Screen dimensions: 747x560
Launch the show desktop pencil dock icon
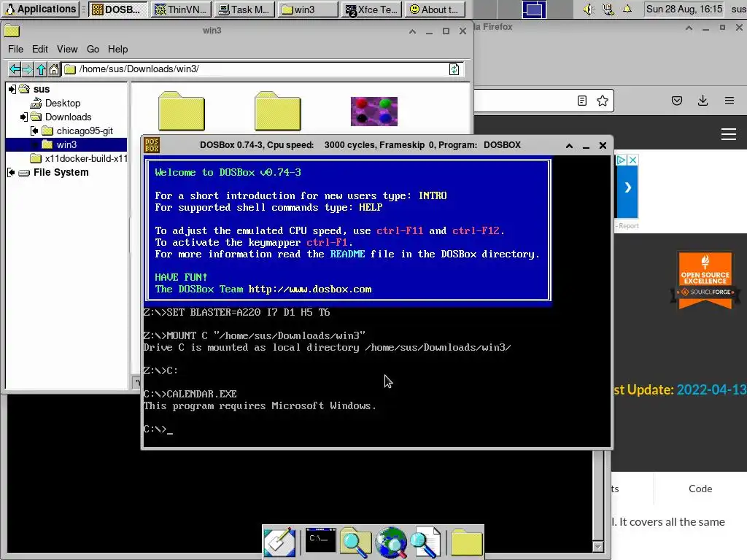pyautogui.click(x=279, y=542)
